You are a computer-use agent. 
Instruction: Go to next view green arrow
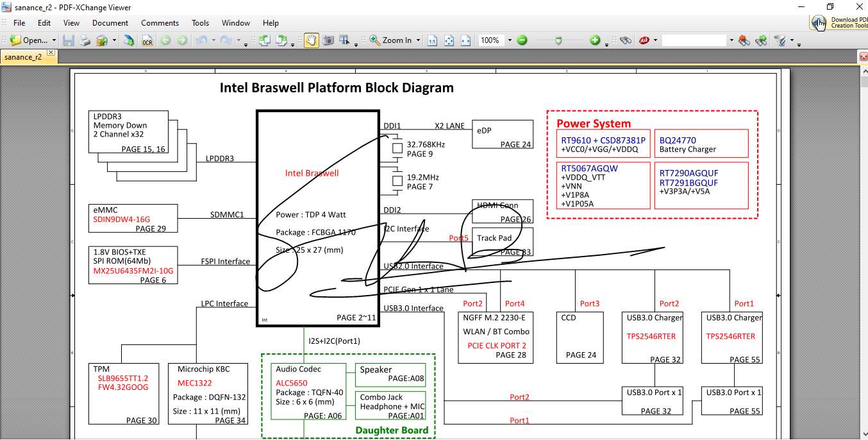click(x=183, y=40)
